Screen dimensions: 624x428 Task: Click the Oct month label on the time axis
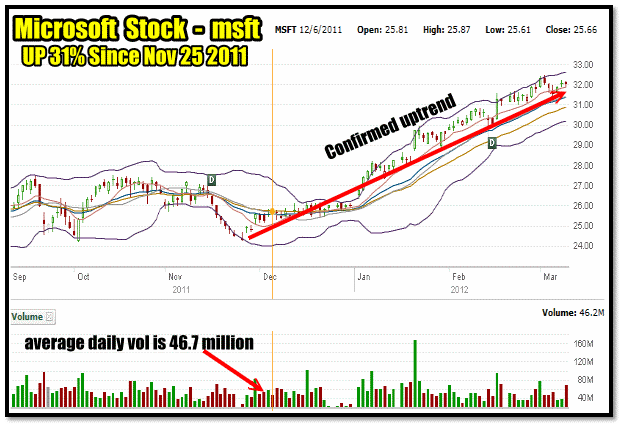[x=83, y=277]
